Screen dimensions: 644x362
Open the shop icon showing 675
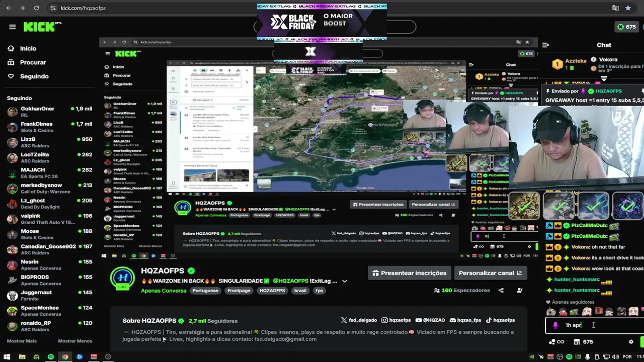[584, 342]
